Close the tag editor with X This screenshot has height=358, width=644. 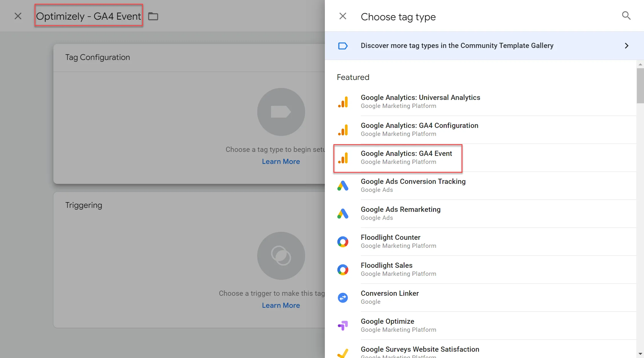[x=18, y=16]
